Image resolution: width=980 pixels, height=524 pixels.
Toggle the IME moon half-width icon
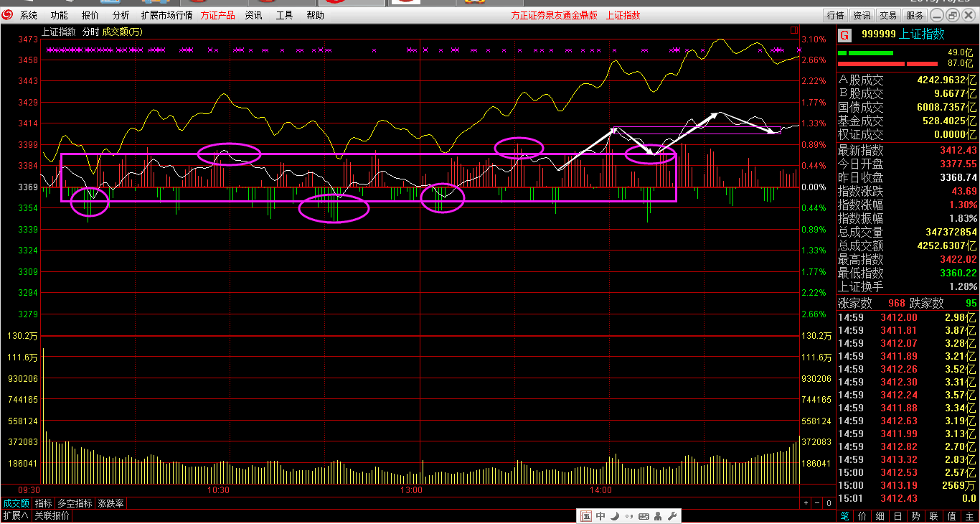615,516
